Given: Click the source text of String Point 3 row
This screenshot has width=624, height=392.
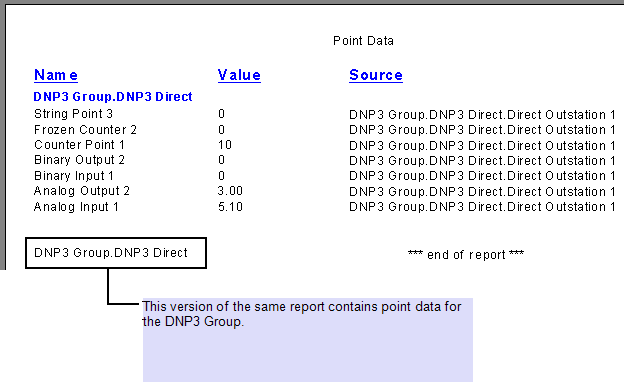Looking at the screenshot, I should pos(482,115).
